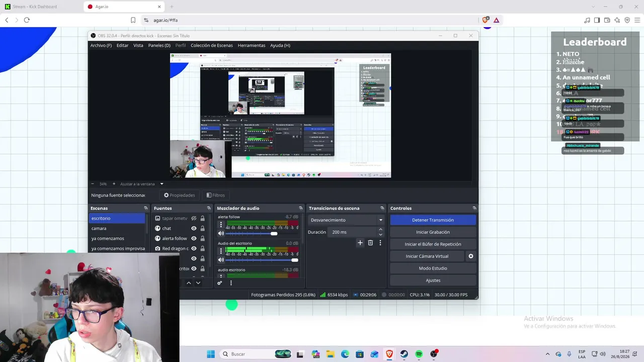Undock the Controles panel

tap(474, 208)
